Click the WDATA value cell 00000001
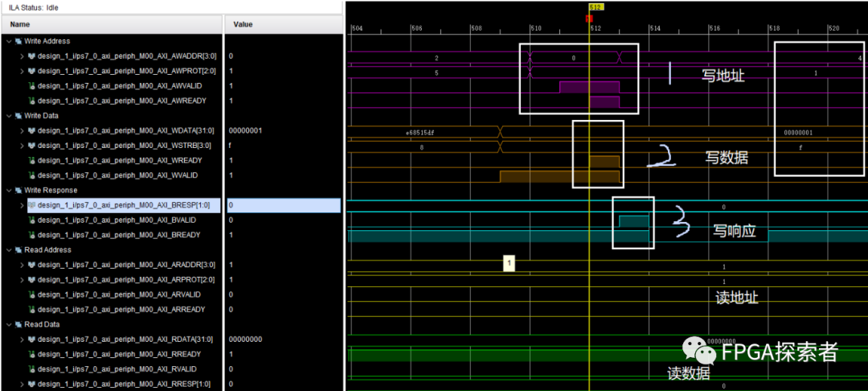 coord(284,130)
